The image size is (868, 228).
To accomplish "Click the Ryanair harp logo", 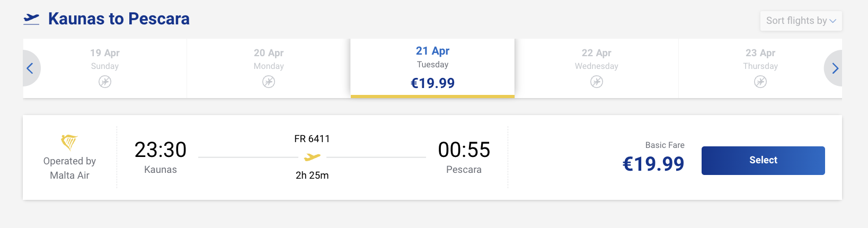I will [69, 142].
